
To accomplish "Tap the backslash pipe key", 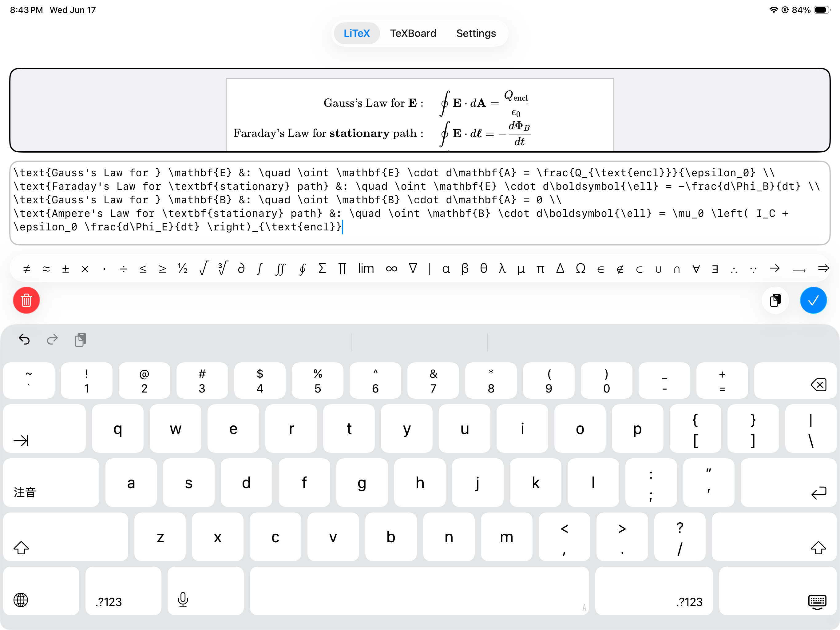I will 811,429.
